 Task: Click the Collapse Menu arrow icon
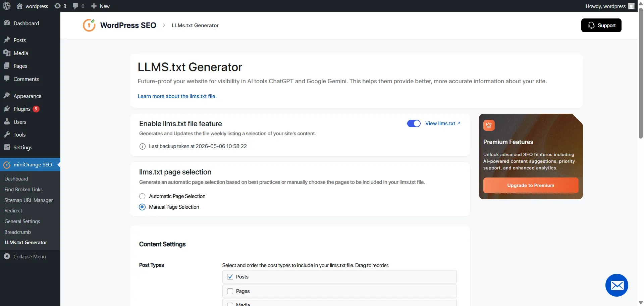pos(7,256)
